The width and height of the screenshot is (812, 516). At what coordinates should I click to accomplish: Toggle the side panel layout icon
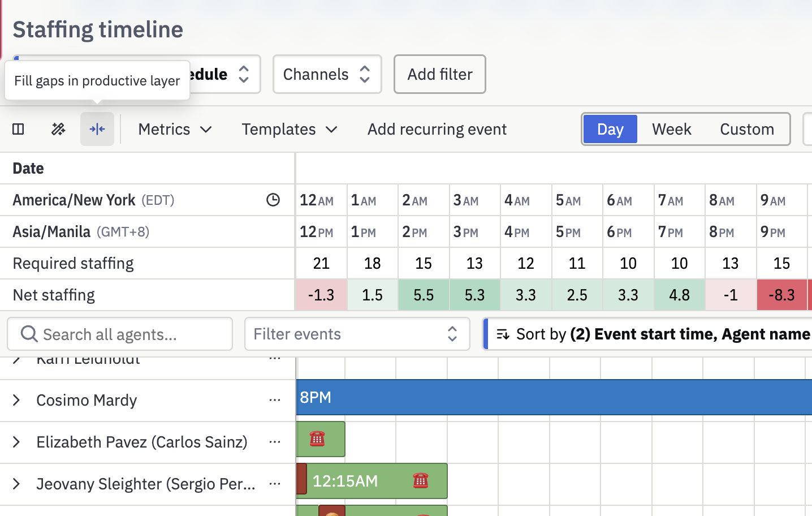pos(18,129)
